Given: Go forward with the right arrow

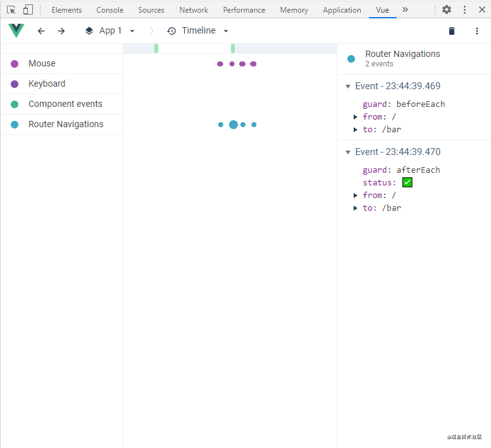Looking at the screenshot, I should [61, 30].
